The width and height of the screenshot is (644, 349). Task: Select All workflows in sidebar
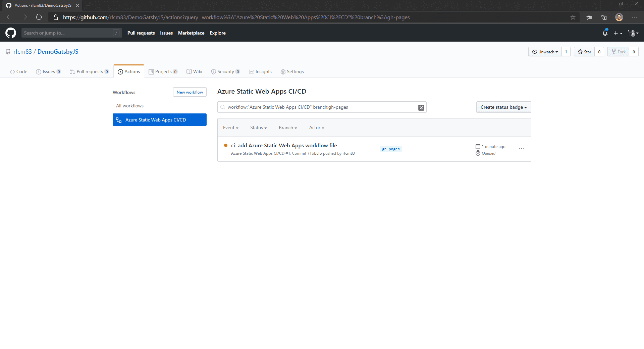coord(130,106)
